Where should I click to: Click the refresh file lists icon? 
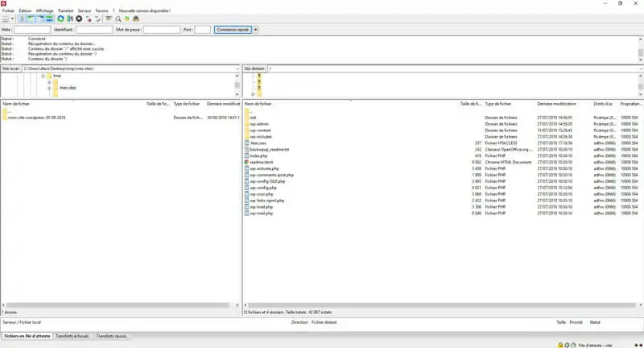pyautogui.click(x=60, y=19)
